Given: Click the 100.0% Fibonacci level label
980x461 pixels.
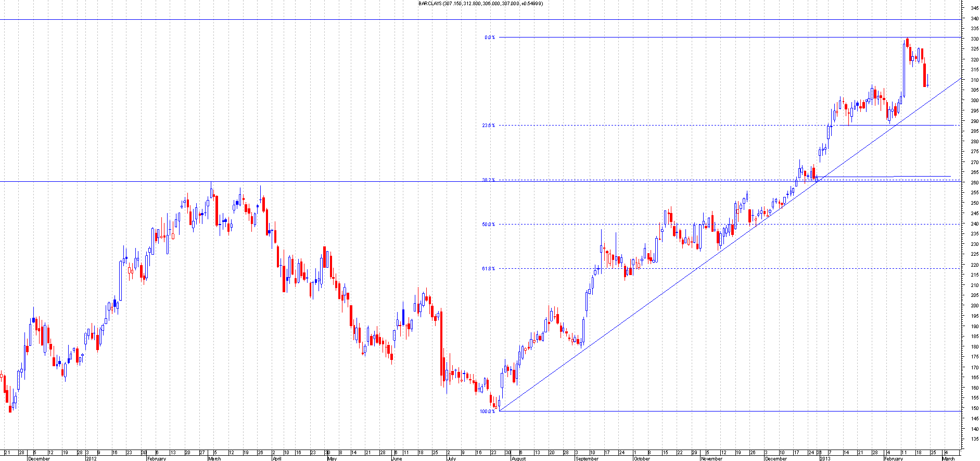Looking at the screenshot, I should 487,412.
